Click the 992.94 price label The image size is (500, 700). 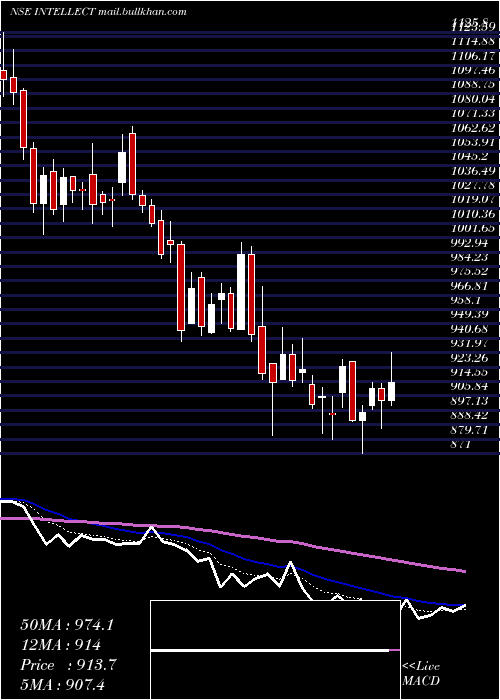[x=469, y=242]
